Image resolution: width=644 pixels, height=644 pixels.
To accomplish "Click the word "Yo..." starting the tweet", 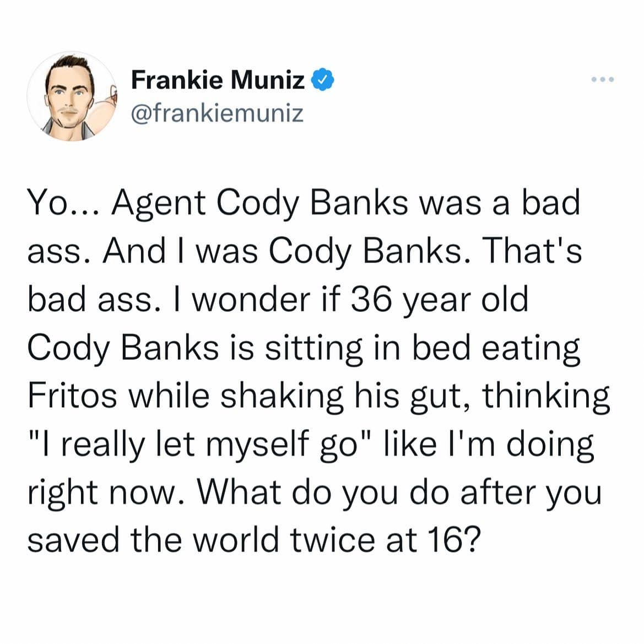I will coord(62,203).
